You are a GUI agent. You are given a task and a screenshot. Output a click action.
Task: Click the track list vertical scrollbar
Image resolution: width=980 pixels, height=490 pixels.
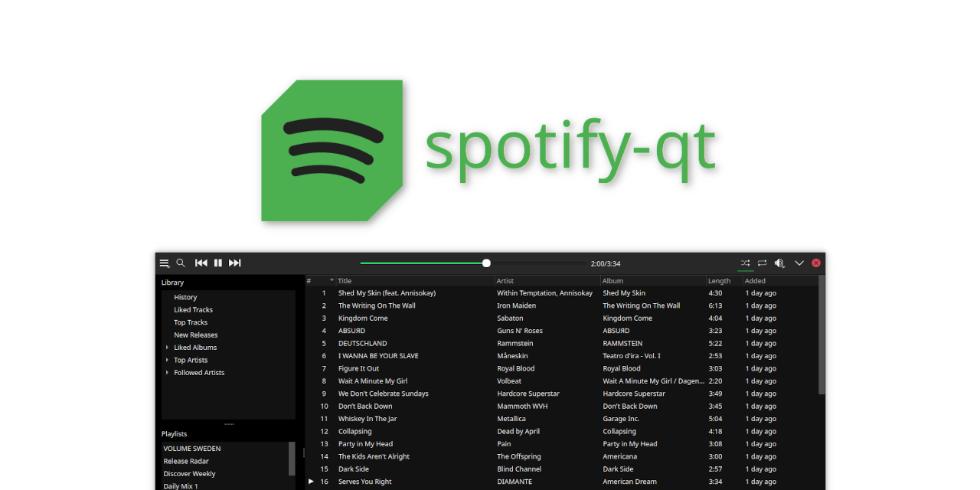[x=822, y=335]
